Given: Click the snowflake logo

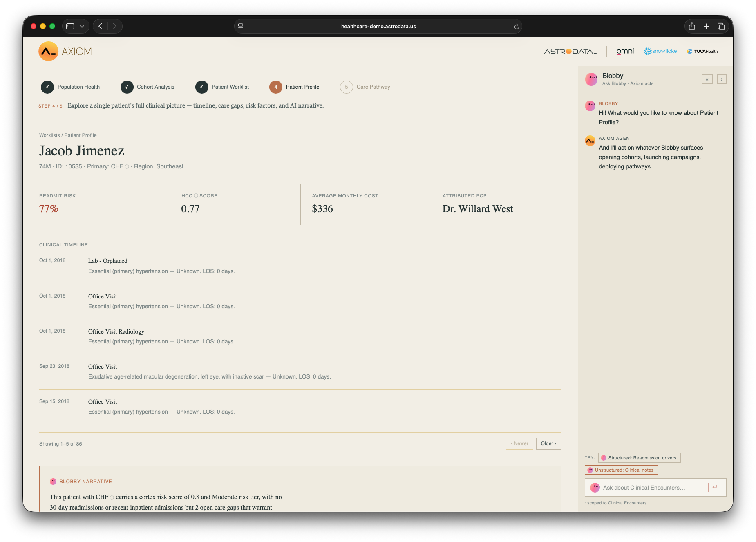Looking at the screenshot, I should [x=660, y=51].
